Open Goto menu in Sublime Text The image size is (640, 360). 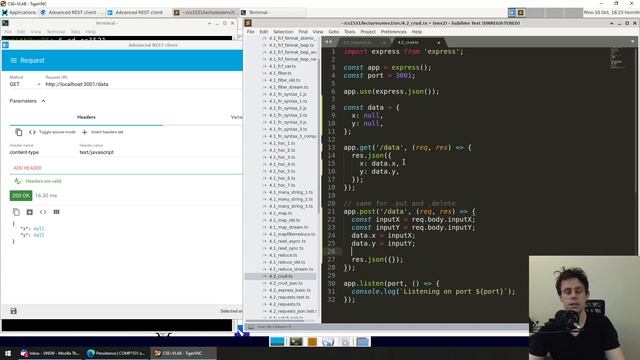(333, 32)
